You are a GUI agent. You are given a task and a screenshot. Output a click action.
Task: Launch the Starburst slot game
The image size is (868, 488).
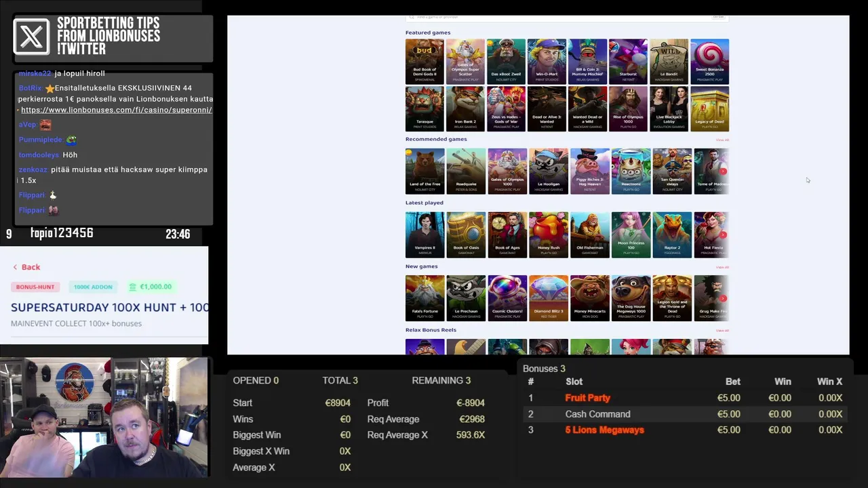coord(628,61)
